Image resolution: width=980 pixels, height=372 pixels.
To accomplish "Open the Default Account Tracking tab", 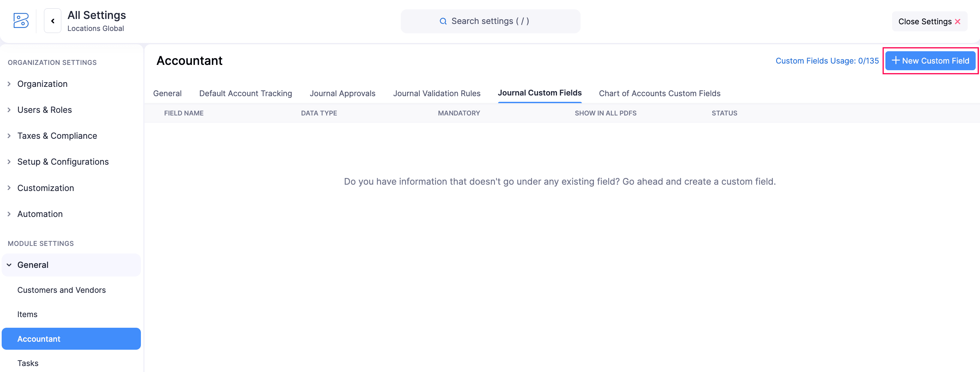I will point(245,93).
